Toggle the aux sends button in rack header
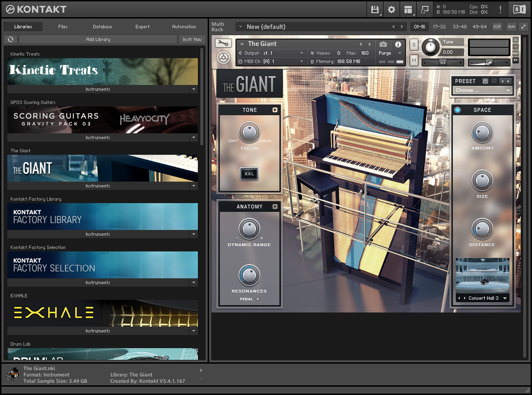532x395 pixels. (x=511, y=26)
